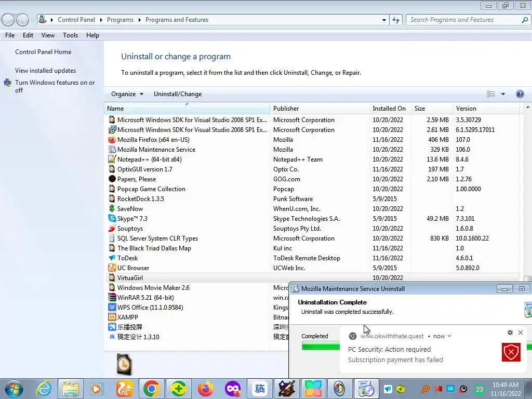The height and width of the screenshot is (399, 532).
Task: Open Windows Explorer folder in taskbar
Action: pos(71,389)
